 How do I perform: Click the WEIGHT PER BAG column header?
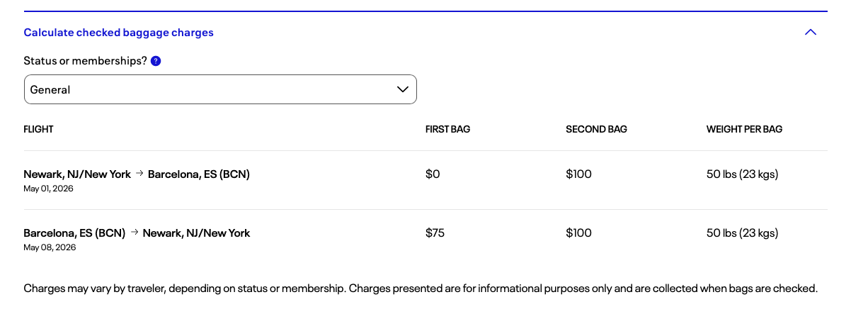coord(744,129)
